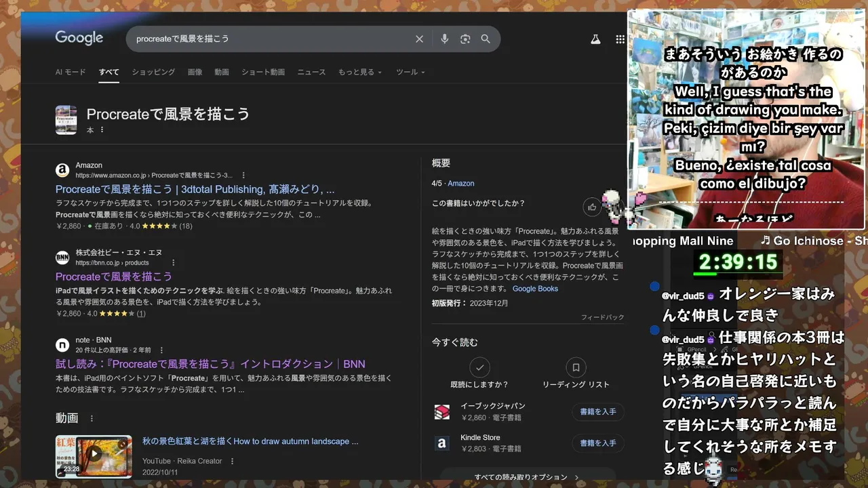Open three-dot menu on Reika Creator video
Viewport: 868px width, 488px height.
(x=232, y=461)
